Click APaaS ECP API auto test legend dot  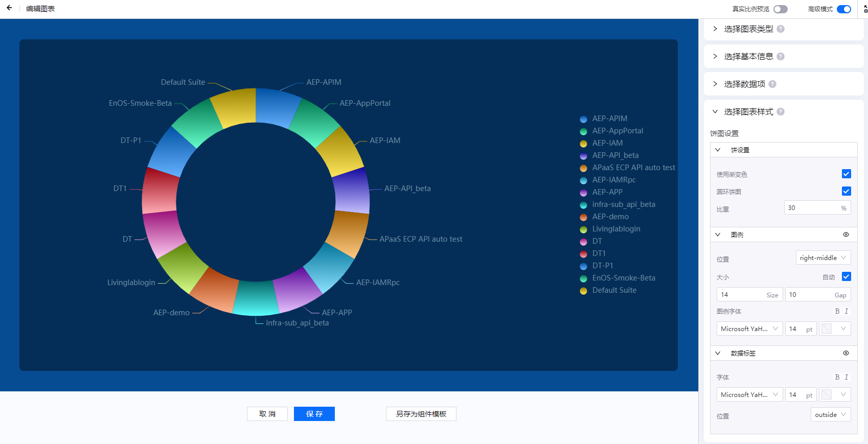click(x=583, y=168)
